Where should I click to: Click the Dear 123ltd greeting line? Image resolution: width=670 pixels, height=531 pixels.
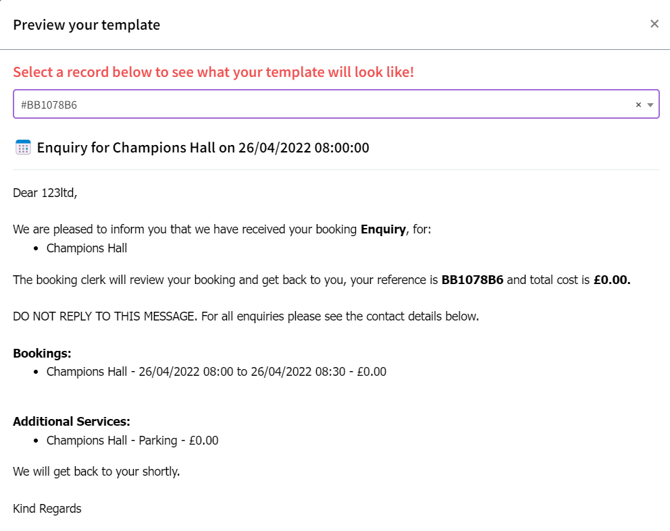point(45,192)
